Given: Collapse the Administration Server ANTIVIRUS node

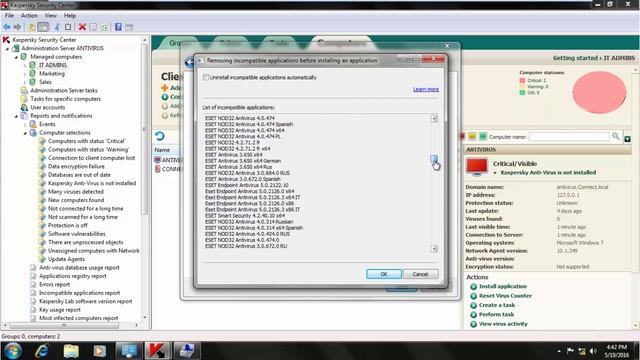Looking at the screenshot, I should pyautogui.click(x=7, y=49).
